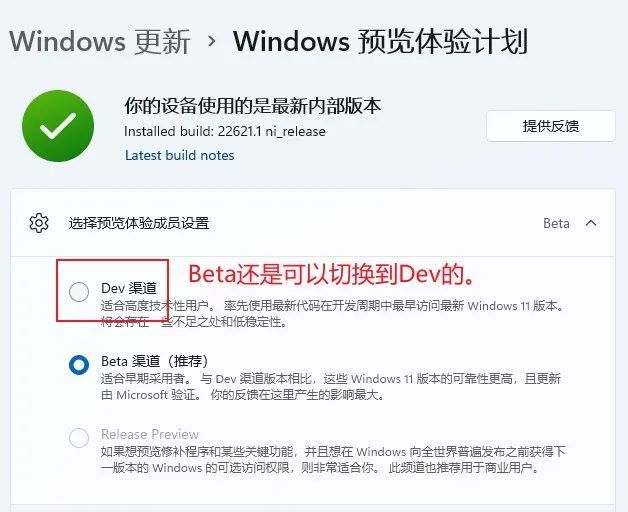Image resolution: width=628 pixels, height=512 pixels.
Task: Open the Latest build notes link
Action: [x=179, y=155]
